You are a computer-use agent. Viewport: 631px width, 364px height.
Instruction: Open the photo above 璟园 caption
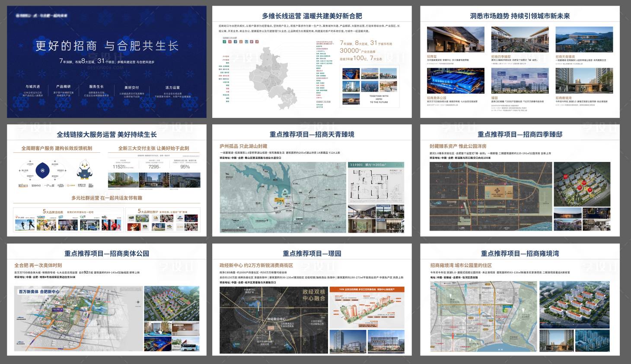[x=520, y=81]
